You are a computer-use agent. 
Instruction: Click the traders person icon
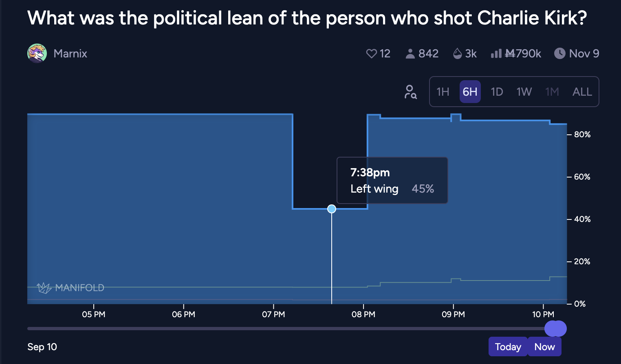(410, 54)
